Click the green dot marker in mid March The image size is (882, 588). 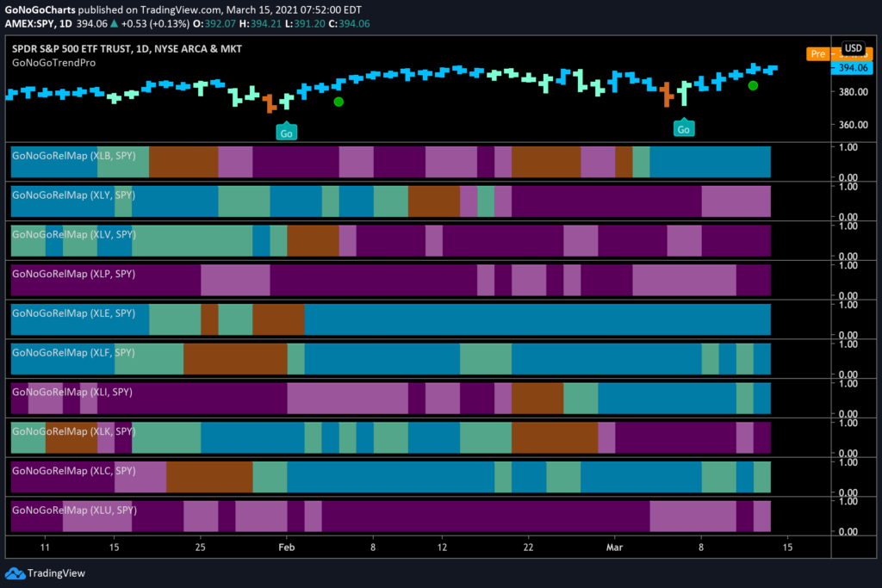[x=753, y=85]
